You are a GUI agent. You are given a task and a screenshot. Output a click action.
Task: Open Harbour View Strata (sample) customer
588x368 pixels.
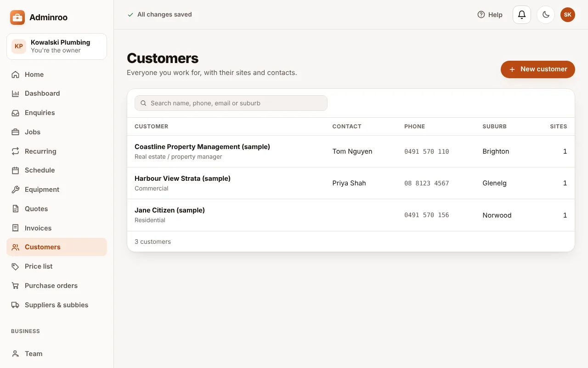pos(351,183)
